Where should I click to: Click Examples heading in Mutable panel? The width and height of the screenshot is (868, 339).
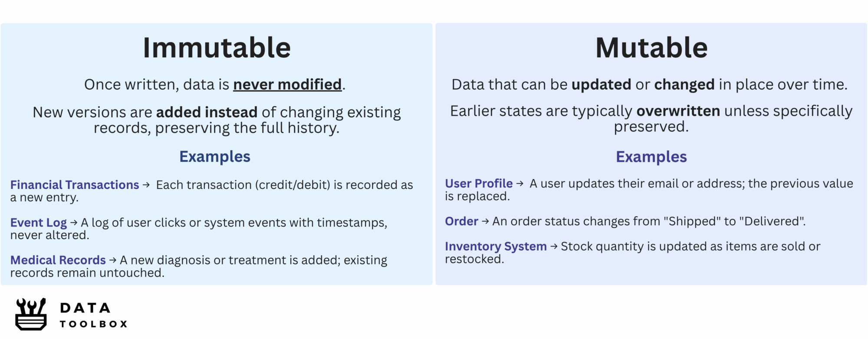pos(651,157)
